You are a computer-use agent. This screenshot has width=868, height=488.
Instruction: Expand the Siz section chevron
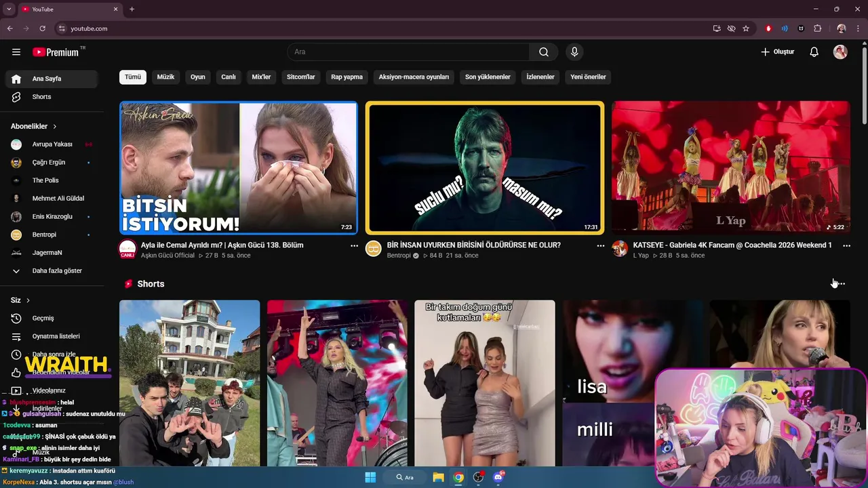pos(28,300)
